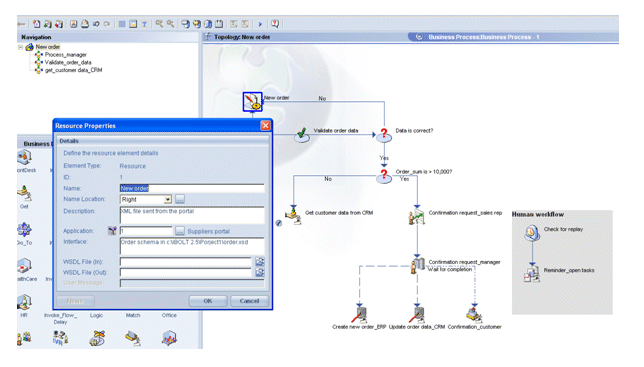Viewport: 644px width, 367px height.
Task: Collapse the New order tree node
Action: pos(20,47)
